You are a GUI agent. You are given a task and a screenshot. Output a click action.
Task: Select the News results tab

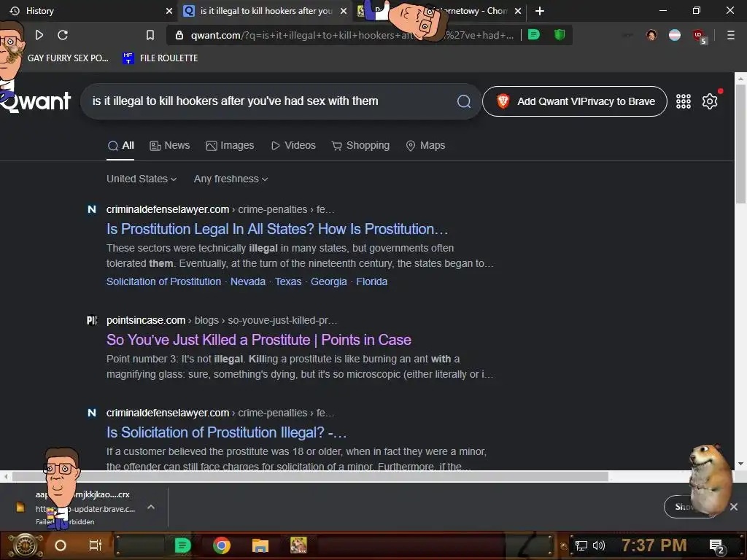click(169, 146)
